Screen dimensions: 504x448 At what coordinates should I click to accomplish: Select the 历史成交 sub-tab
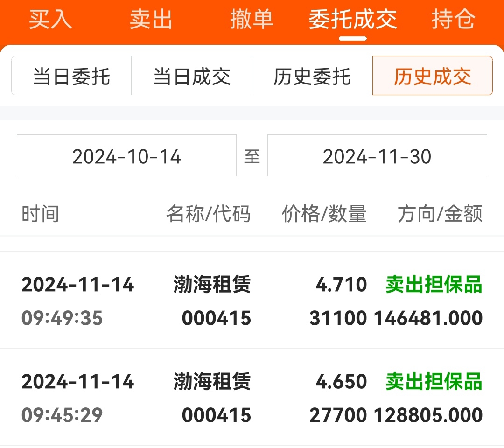tap(432, 76)
